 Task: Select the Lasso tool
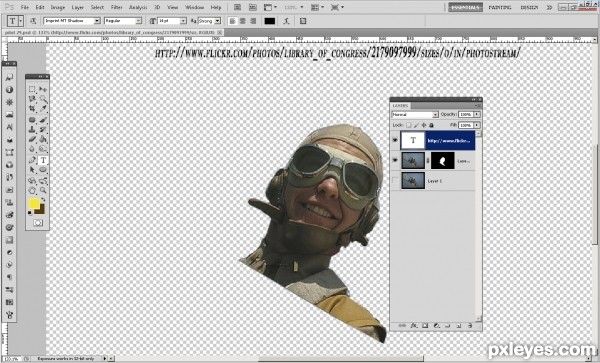32,99
